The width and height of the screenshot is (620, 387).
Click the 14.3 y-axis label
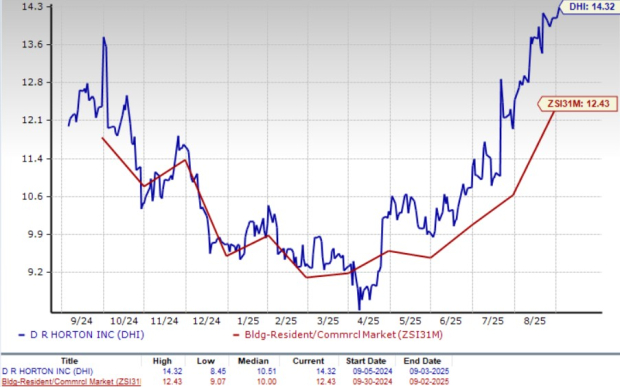coord(31,7)
